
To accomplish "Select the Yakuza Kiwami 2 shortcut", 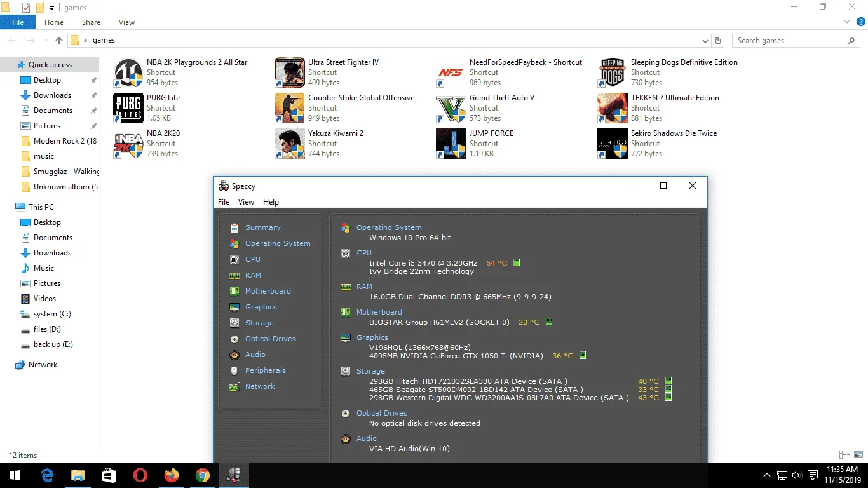I will 320,144.
